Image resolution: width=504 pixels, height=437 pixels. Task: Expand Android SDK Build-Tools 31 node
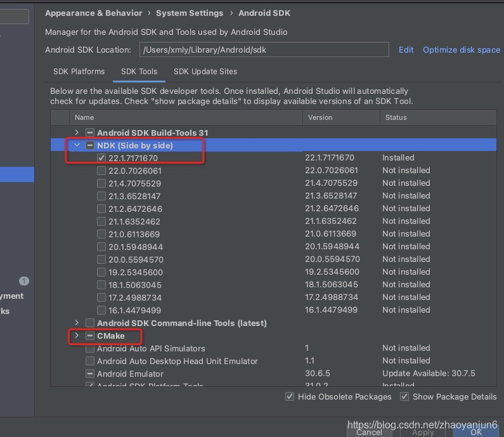coord(77,132)
